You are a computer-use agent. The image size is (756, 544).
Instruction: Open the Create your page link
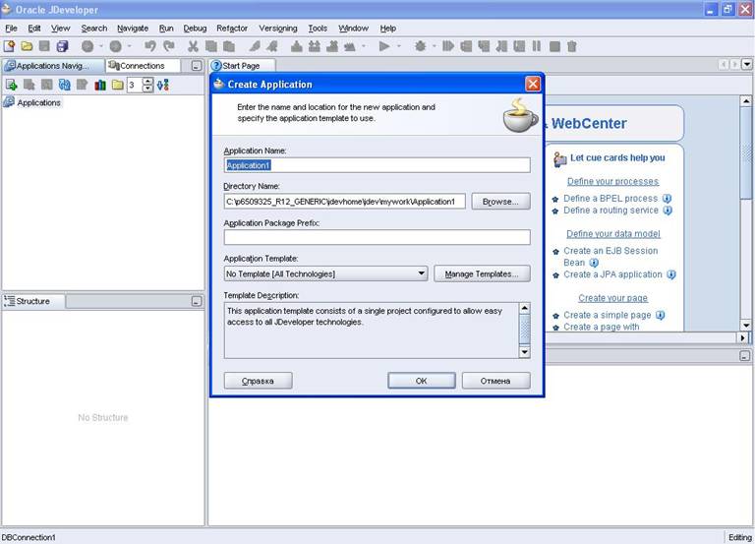612,298
